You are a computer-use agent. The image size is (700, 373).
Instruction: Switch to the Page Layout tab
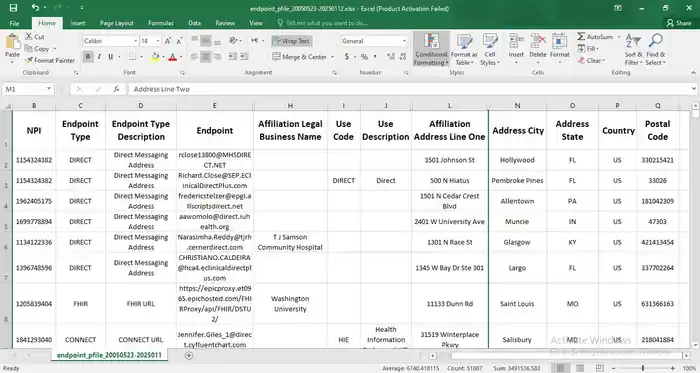(x=117, y=23)
